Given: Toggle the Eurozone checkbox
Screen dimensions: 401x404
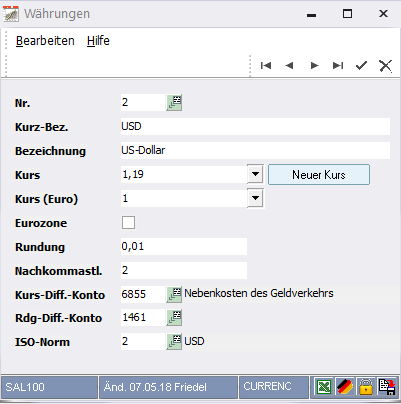Looking at the screenshot, I should tap(128, 222).
